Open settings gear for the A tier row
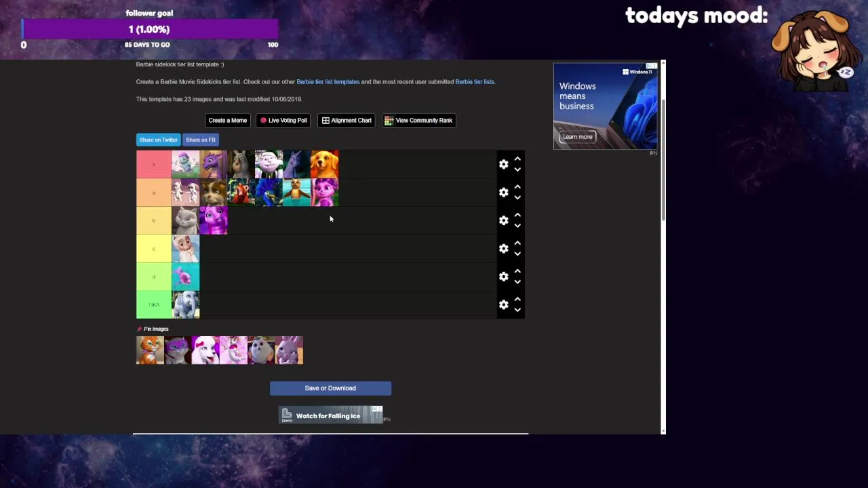 (503, 192)
